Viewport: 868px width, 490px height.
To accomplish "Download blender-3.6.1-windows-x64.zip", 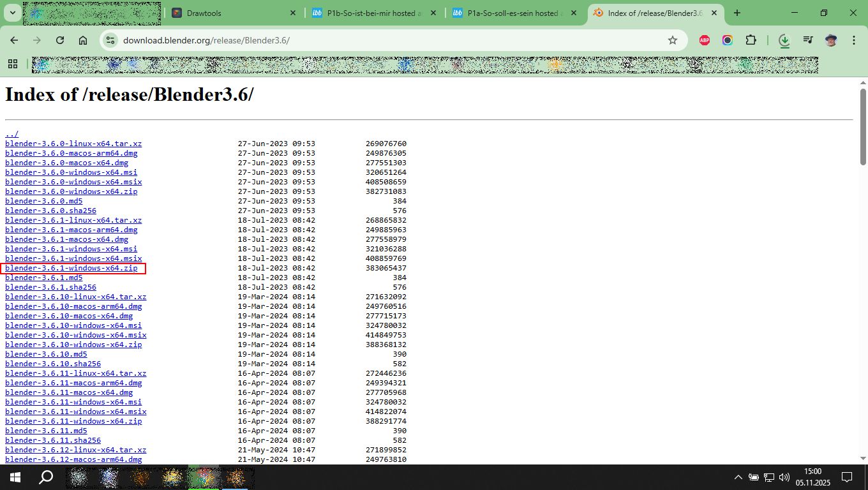I will [71, 269].
